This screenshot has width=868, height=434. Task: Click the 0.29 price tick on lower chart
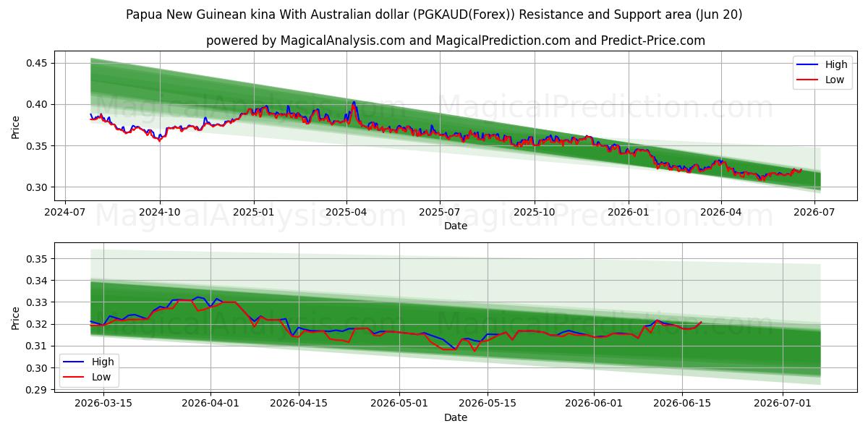tap(37, 390)
